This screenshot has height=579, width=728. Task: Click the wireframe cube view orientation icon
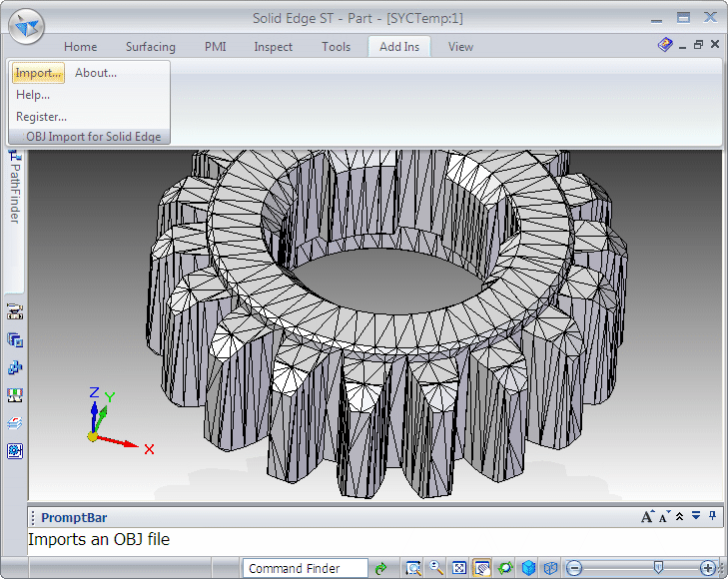coord(550,568)
